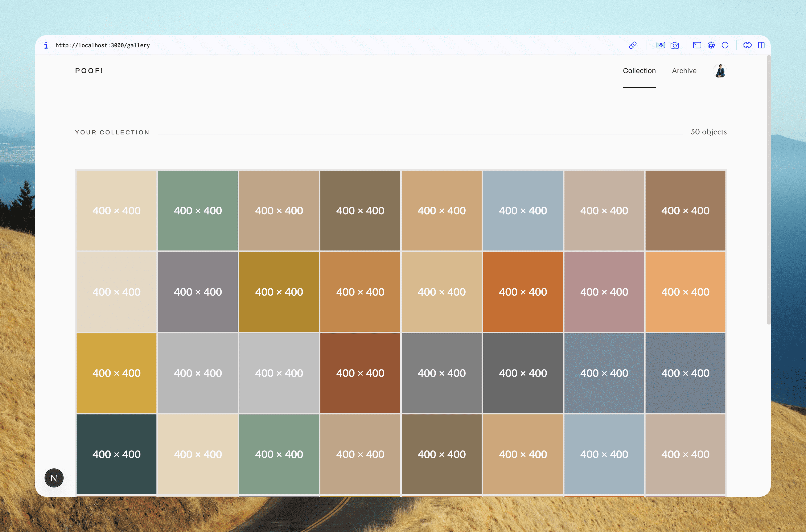Toggle the split panel layout icon
This screenshot has height=532, width=806.
pyautogui.click(x=761, y=45)
